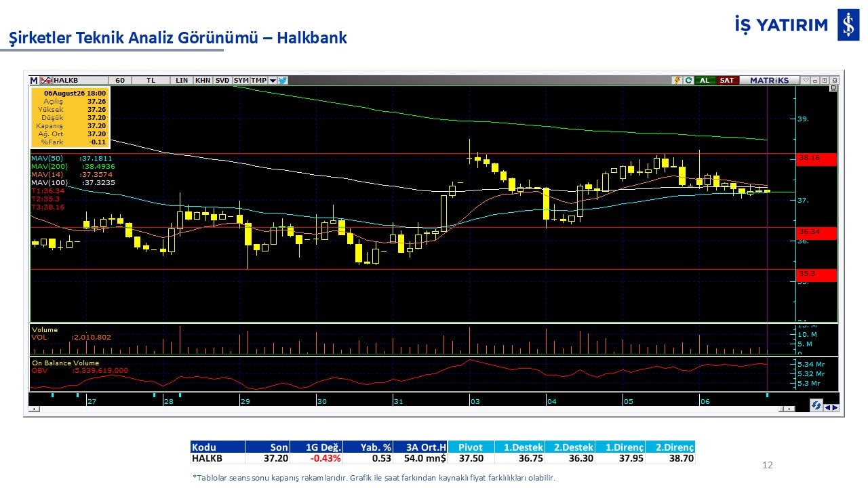Refresh the chart with the green refresh icon
The width and height of the screenshot is (868, 488).
688,80
